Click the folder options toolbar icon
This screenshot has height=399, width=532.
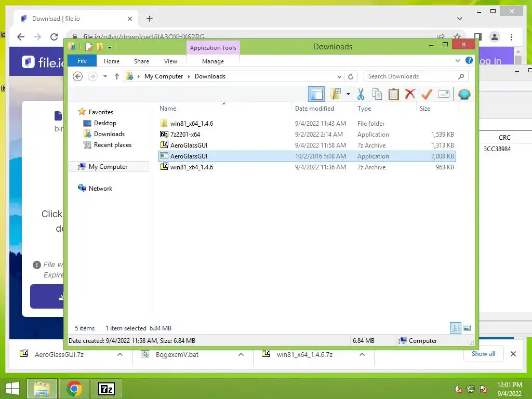336,95
